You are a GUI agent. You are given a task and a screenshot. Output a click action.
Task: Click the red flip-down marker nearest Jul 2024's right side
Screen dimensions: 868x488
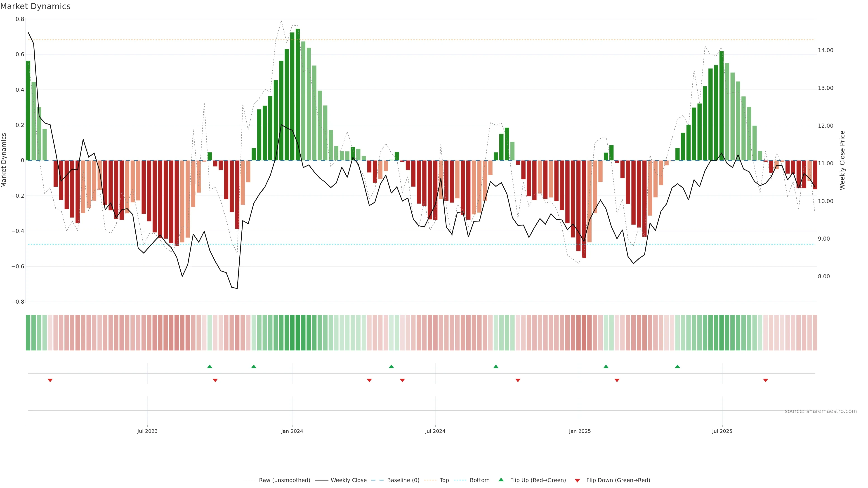click(x=518, y=380)
